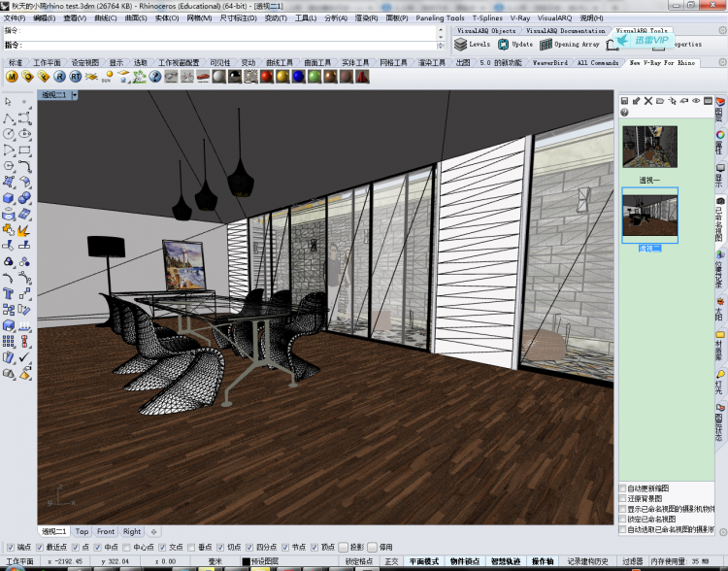
Task: Open the command line dropdown arrow
Action: click(441, 45)
